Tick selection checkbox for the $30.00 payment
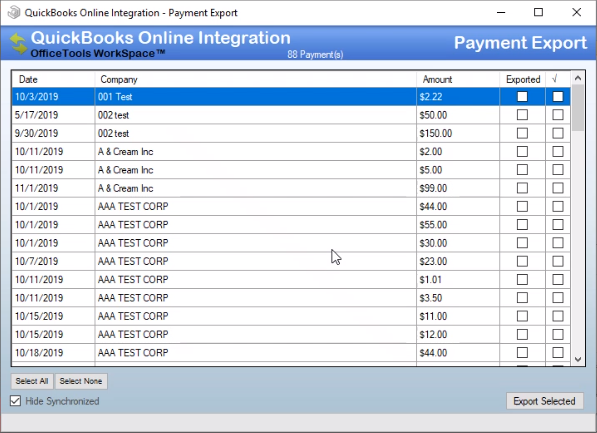The height and width of the screenshot is (433, 597). (x=557, y=243)
